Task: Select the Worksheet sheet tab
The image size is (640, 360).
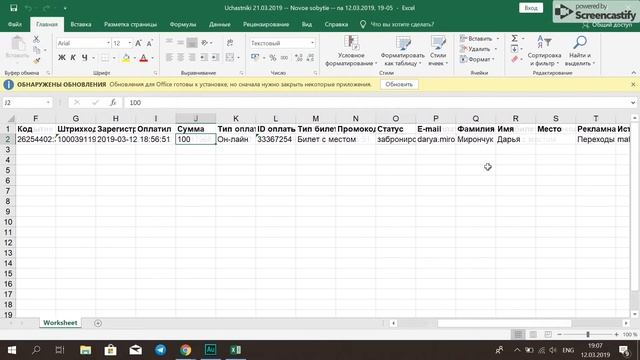Action: 60,323
